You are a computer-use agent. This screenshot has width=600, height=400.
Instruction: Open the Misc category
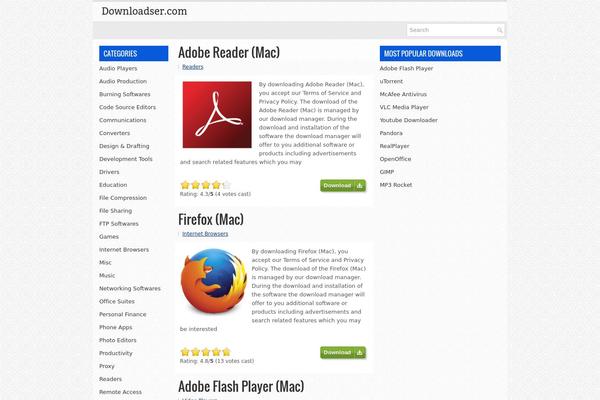(x=105, y=263)
